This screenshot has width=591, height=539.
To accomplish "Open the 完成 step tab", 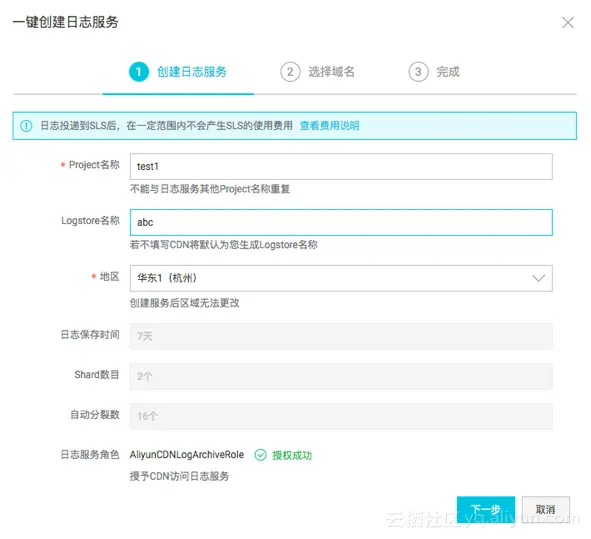I will [448, 72].
